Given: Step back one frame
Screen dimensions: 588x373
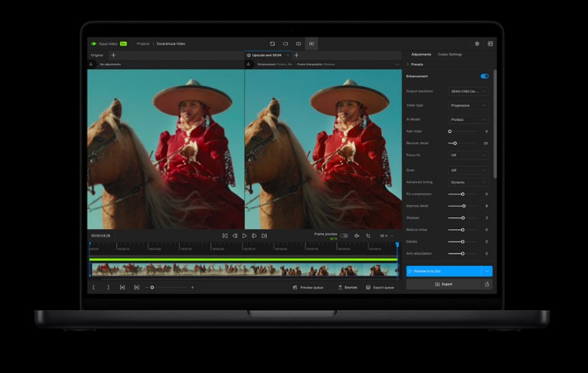Looking at the screenshot, I should click(235, 235).
